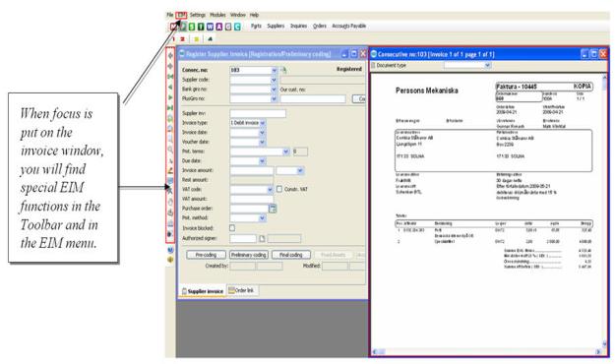Go to first record with green arrow
The height and width of the screenshot is (364, 615).
coord(170,77)
